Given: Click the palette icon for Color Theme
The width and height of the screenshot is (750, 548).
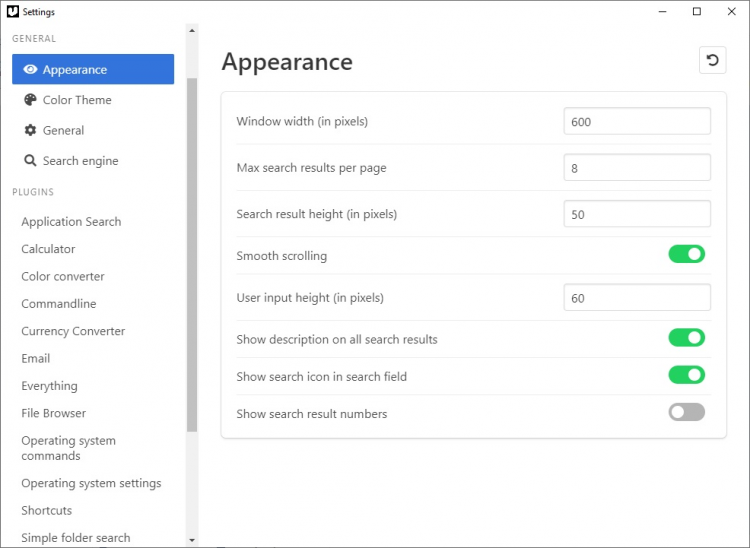Looking at the screenshot, I should coord(30,100).
